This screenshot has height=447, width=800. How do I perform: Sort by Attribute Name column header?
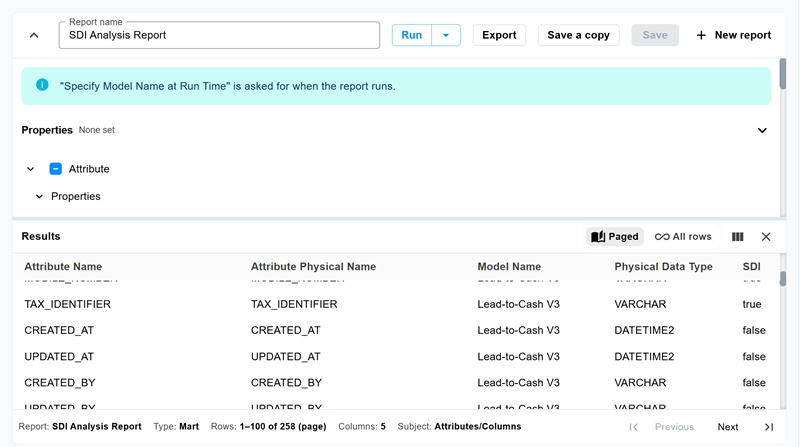(63, 266)
